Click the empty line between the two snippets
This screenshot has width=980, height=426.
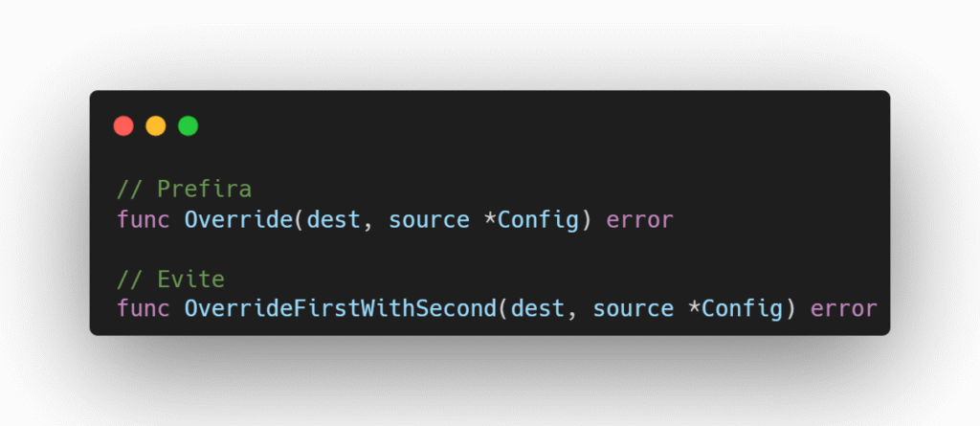point(489,249)
